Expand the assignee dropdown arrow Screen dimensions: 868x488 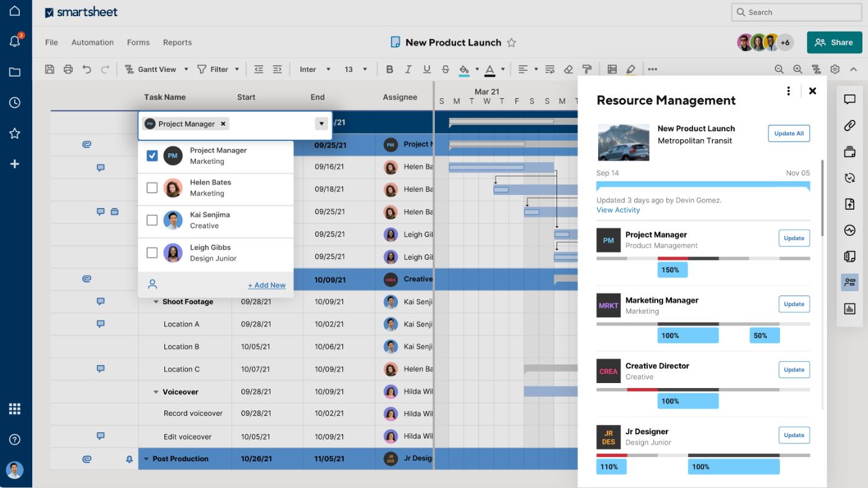pyautogui.click(x=321, y=124)
